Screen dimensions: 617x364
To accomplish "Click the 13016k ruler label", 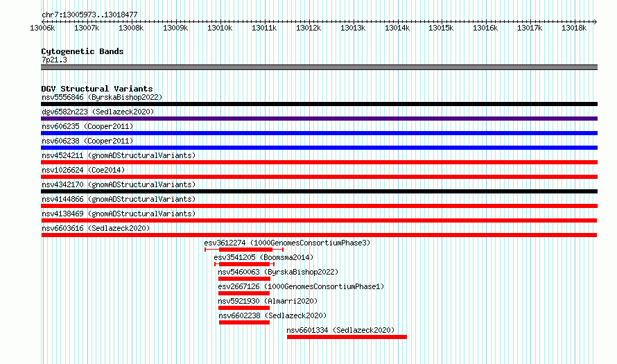I will click(x=485, y=28).
